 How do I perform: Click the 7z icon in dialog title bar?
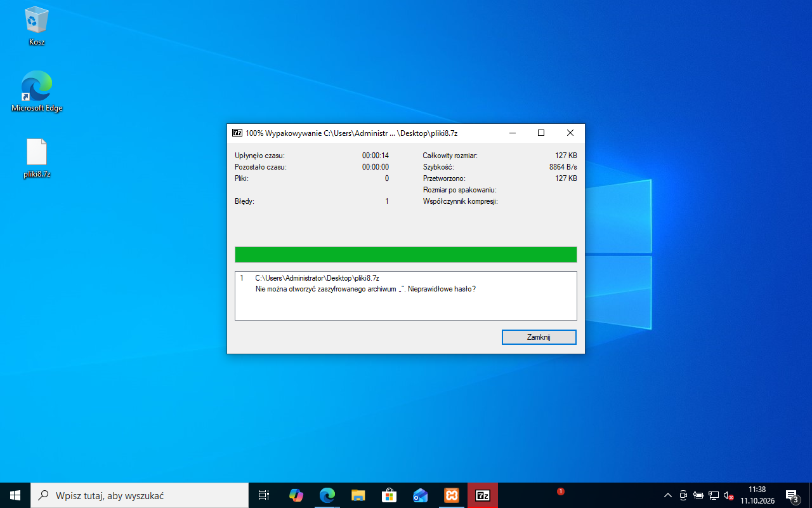(x=237, y=133)
